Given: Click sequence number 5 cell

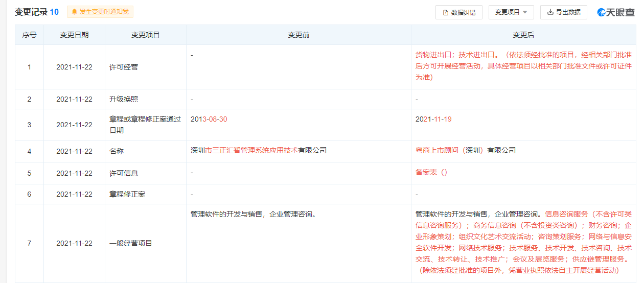Looking at the screenshot, I should point(29,173).
